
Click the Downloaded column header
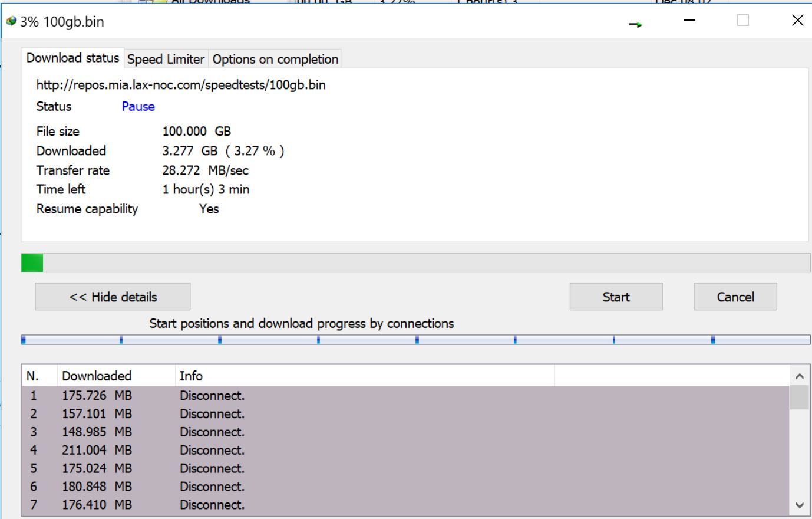click(x=115, y=376)
